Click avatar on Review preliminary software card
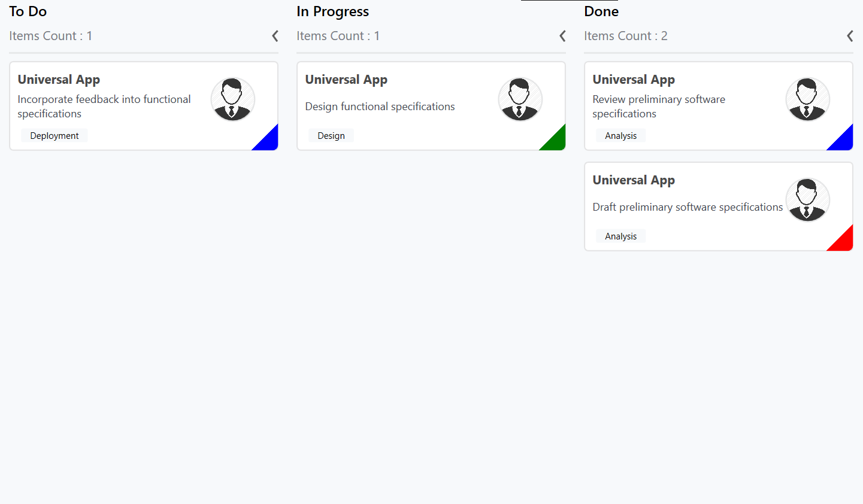The height and width of the screenshot is (504, 863). [x=808, y=99]
